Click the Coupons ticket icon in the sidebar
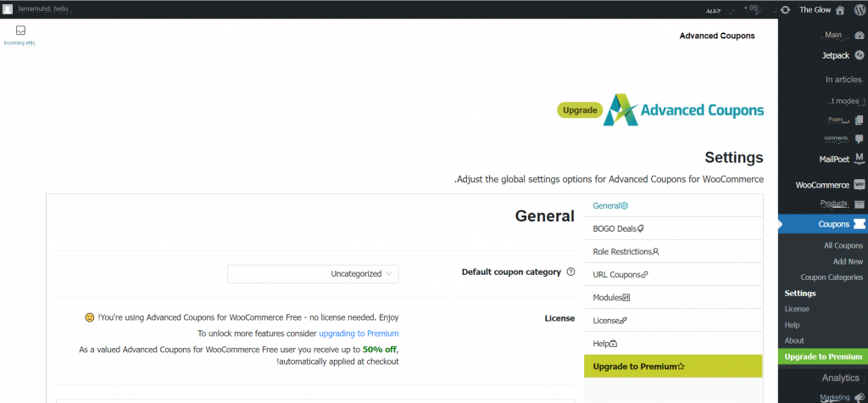 click(860, 224)
